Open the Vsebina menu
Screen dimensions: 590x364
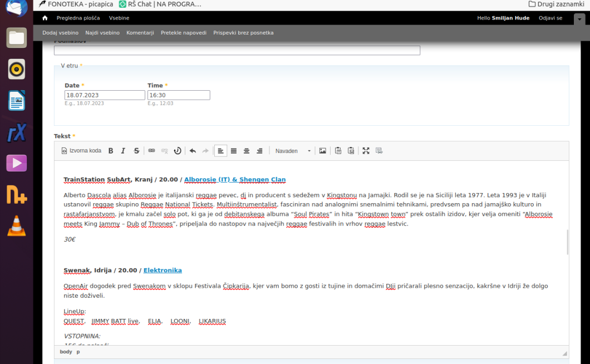click(119, 18)
